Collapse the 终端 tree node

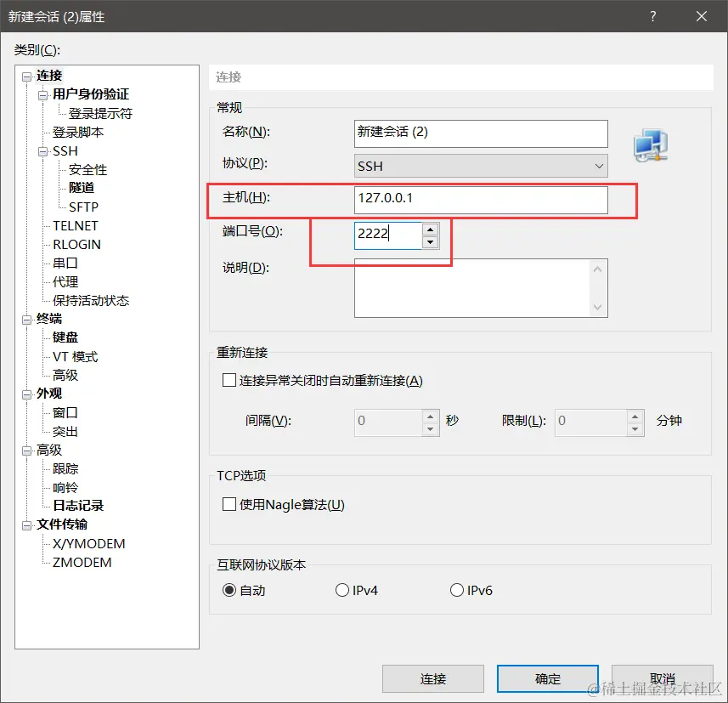click(x=27, y=320)
